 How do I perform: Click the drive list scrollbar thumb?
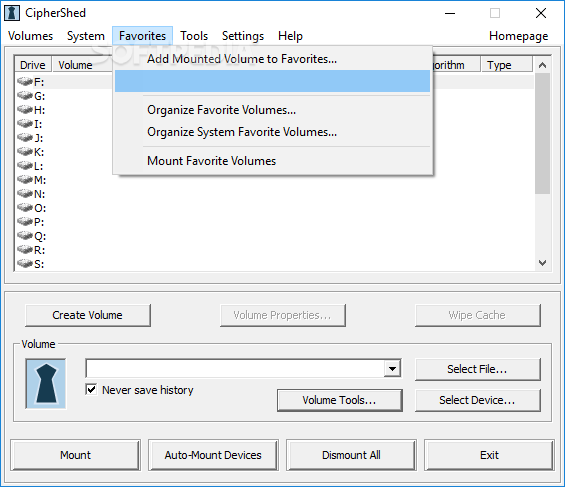tap(542, 133)
